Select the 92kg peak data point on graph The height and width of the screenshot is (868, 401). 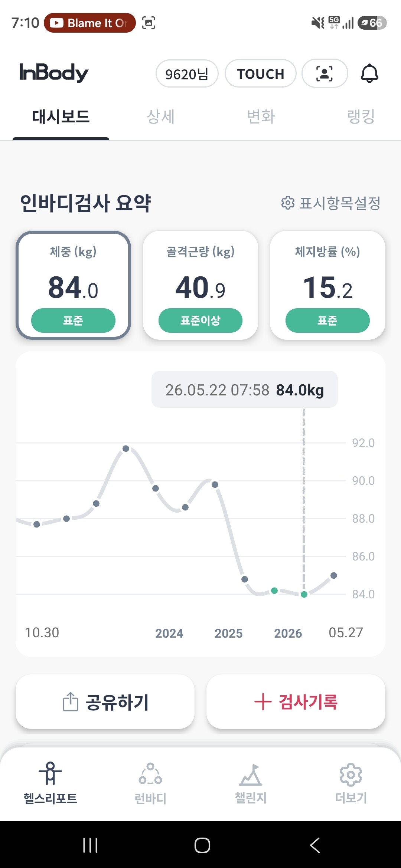click(x=126, y=448)
